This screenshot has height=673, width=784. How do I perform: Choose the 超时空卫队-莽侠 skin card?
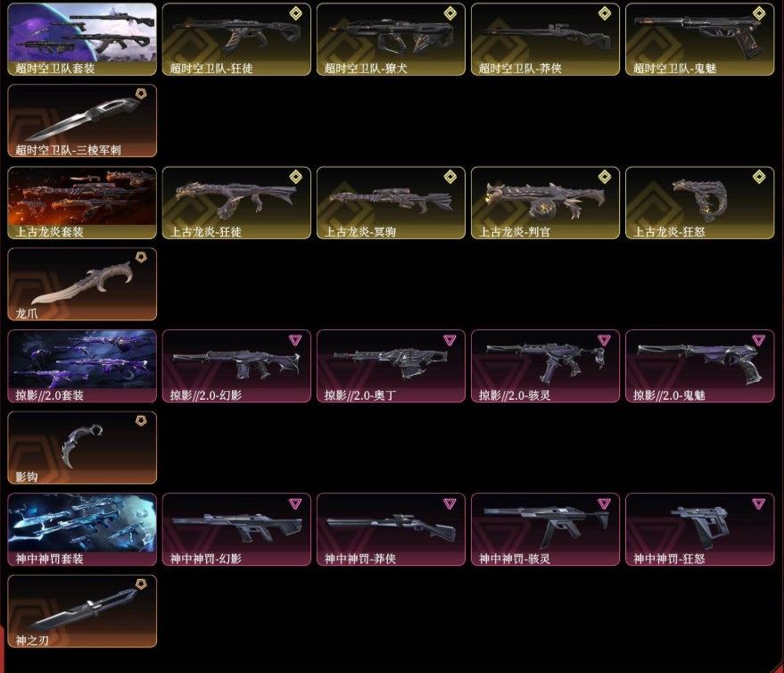545,39
